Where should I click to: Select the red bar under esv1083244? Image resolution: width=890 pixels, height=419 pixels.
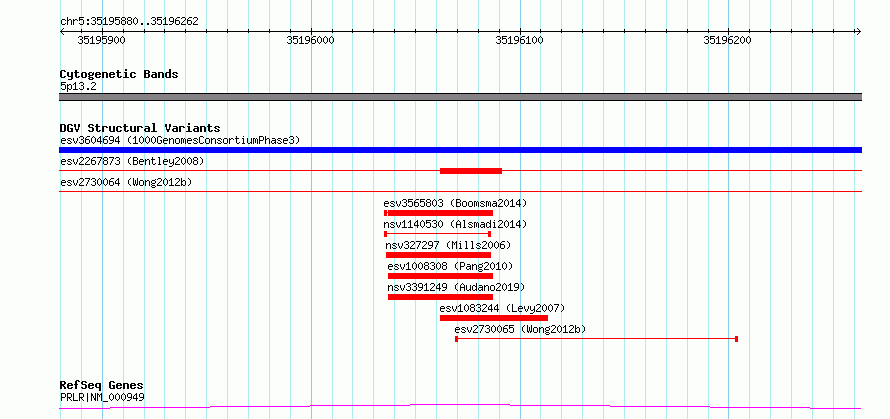pos(494,318)
